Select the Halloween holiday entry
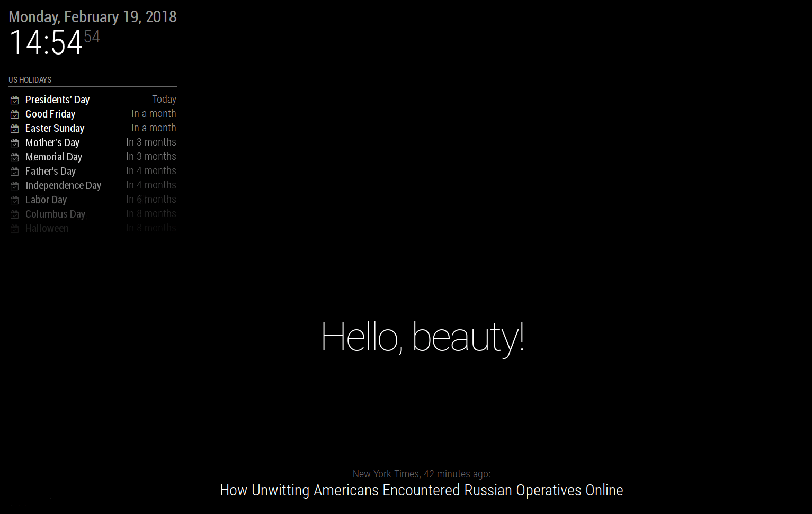Screen dimensions: 812x514 (x=47, y=228)
